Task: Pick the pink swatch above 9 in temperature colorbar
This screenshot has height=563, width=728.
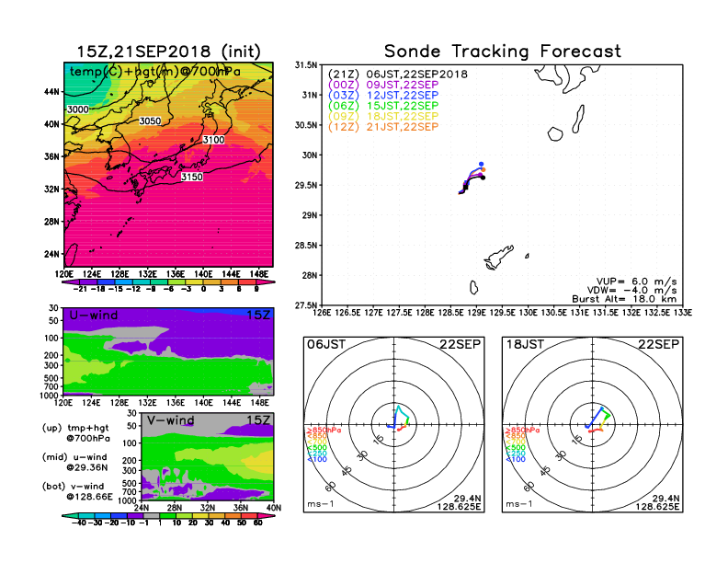Action: pyautogui.click(x=266, y=282)
